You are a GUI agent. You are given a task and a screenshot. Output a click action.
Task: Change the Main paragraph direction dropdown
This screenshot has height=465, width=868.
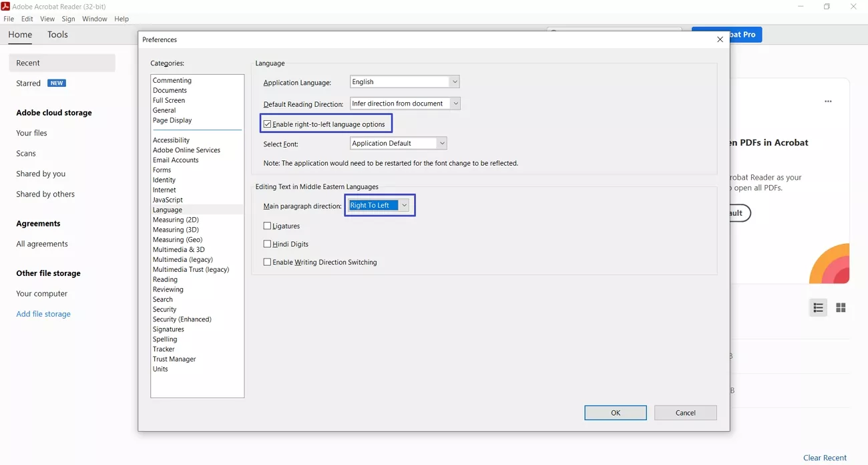point(404,205)
